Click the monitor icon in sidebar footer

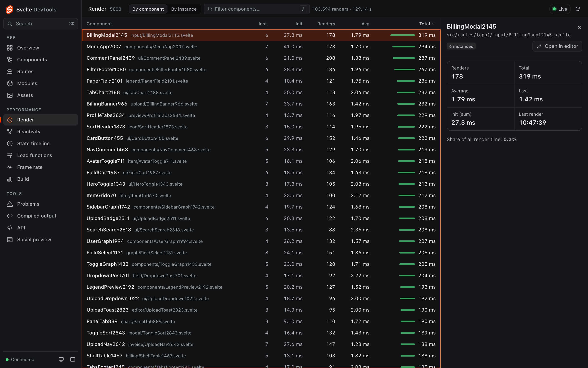click(x=61, y=359)
